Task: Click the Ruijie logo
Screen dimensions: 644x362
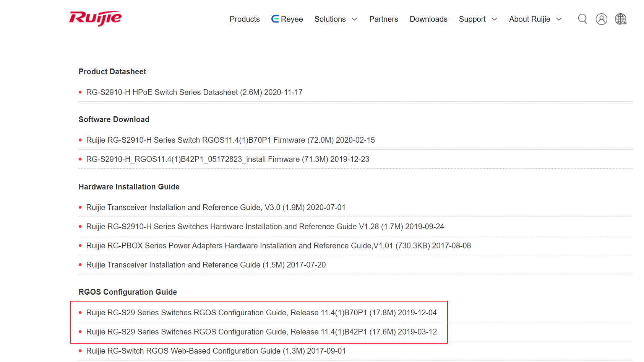Action: click(95, 18)
